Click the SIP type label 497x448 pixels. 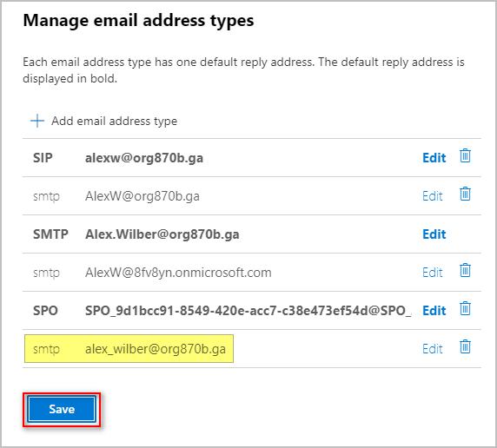tap(43, 158)
